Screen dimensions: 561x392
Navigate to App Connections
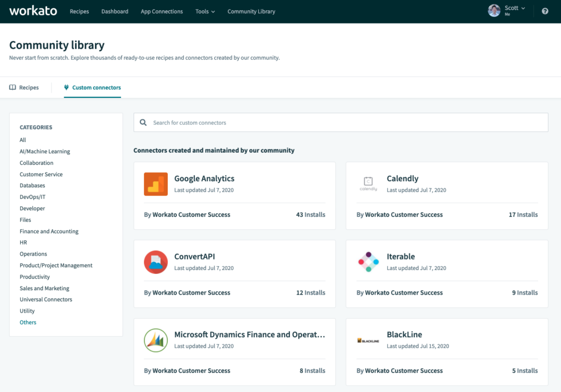tap(162, 11)
